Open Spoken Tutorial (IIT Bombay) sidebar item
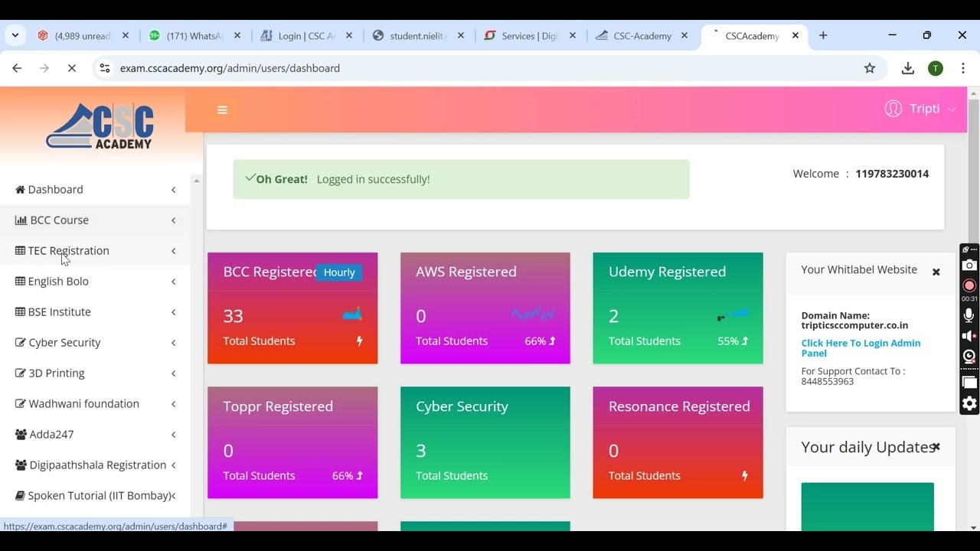This screenshot has width=980, height=551. pyautogui.click(x=95, y=495)
